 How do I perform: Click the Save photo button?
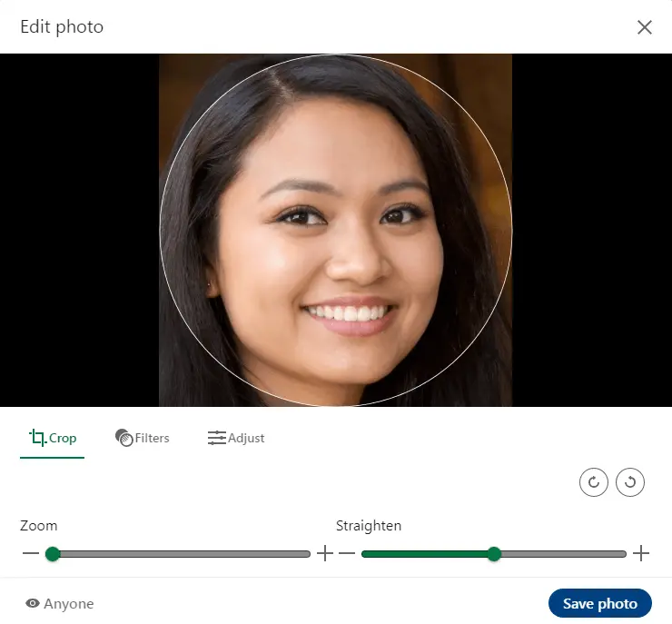point(600,603)
